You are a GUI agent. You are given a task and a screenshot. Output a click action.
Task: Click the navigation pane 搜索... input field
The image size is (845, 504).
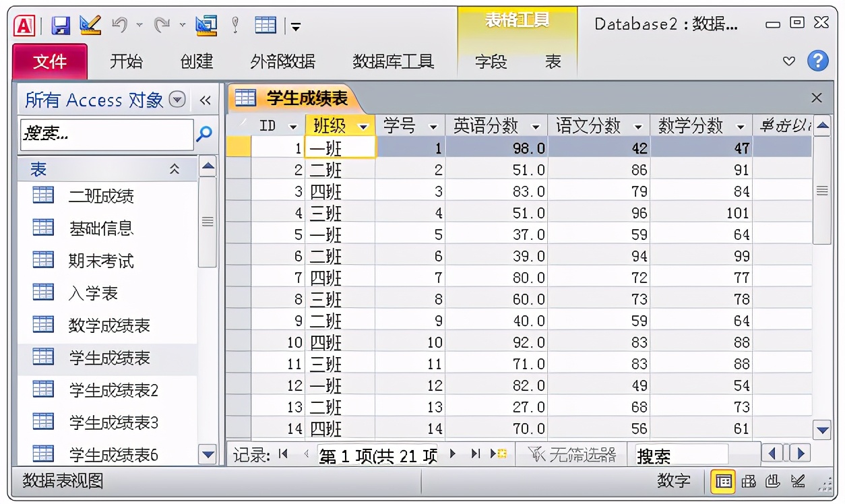click(x=106, y=134)
